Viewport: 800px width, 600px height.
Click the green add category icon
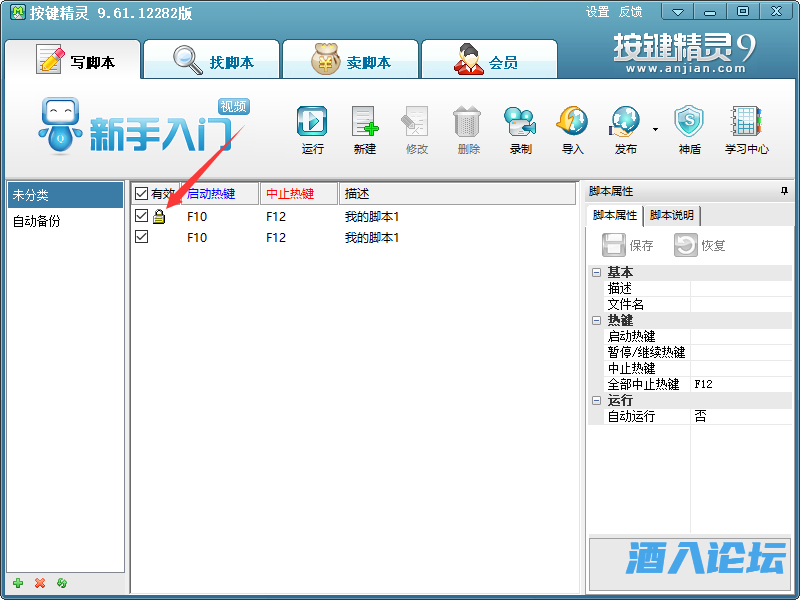[18, 583]
